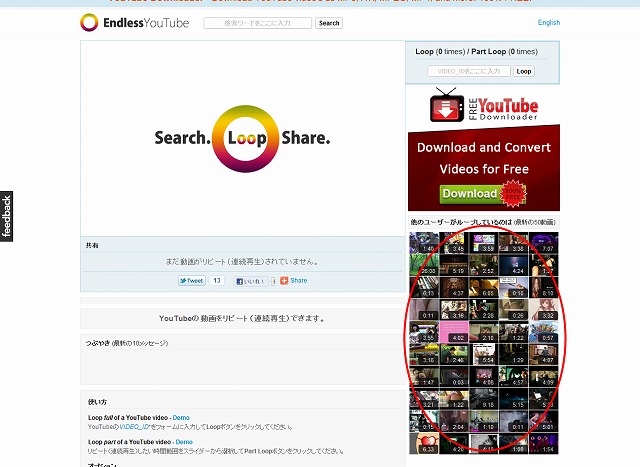
Task: Switch language via English link
Action: coord(549,22)
